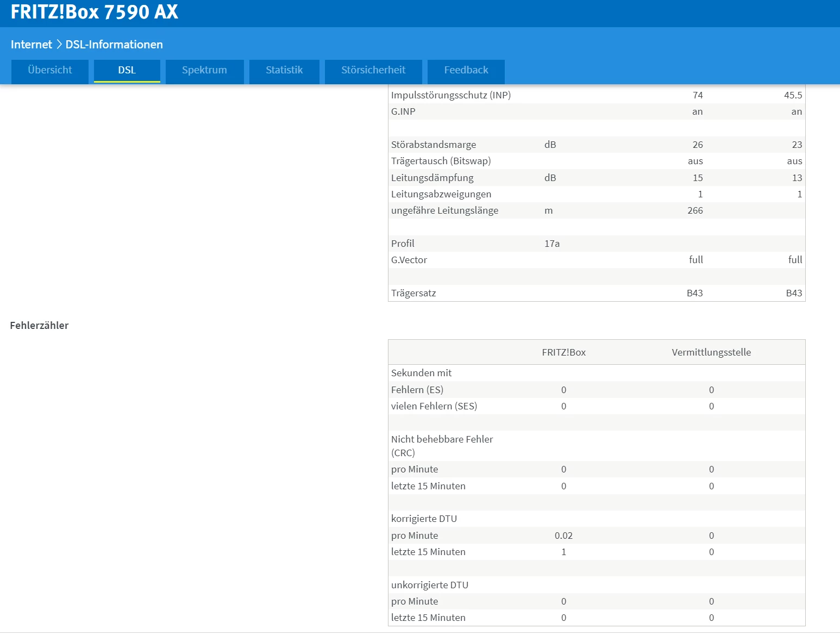Select the Leitungsabzweigungen label
Screen dimensions: 840x641
pyautogui.click(x=441, y=194)
